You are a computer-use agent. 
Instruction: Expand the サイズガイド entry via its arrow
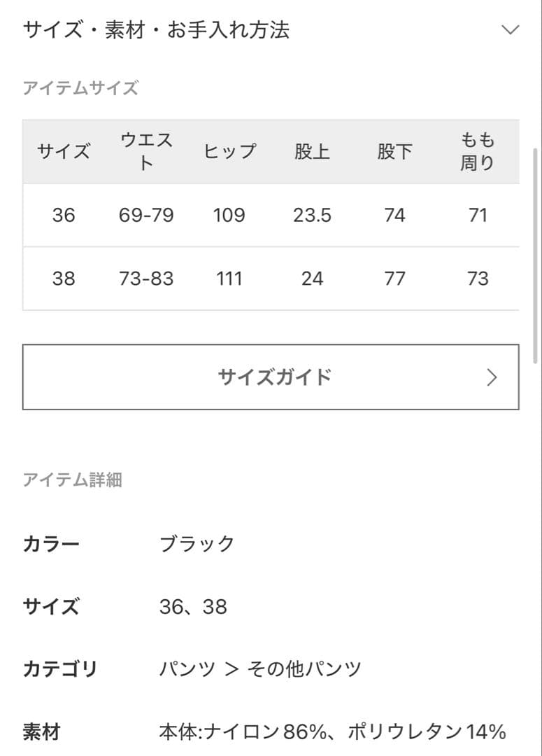pyautogui.click(x=491, y=377)
